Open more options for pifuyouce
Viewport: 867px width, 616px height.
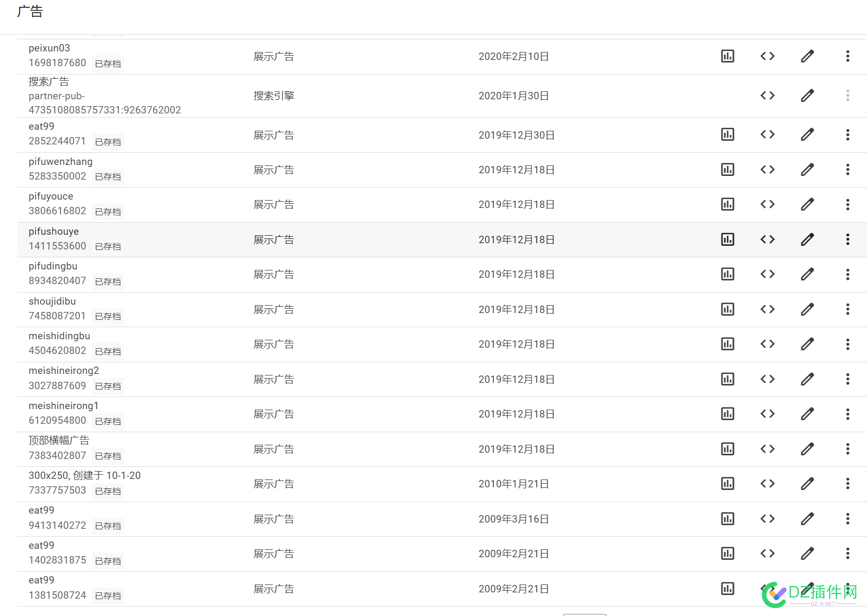click(848, 204)
